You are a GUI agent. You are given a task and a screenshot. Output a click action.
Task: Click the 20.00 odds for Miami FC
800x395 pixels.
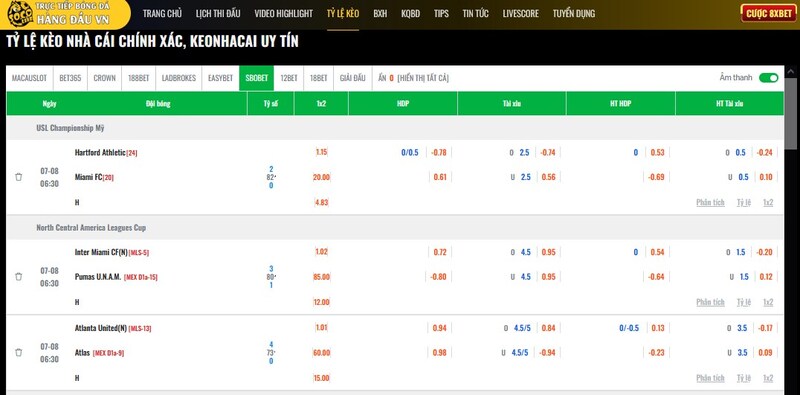pos(321,177)
